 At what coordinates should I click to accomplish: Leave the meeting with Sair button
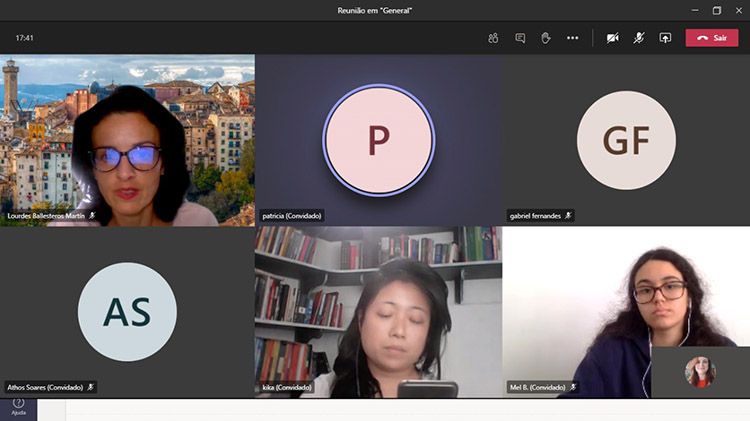coord(712,38)
